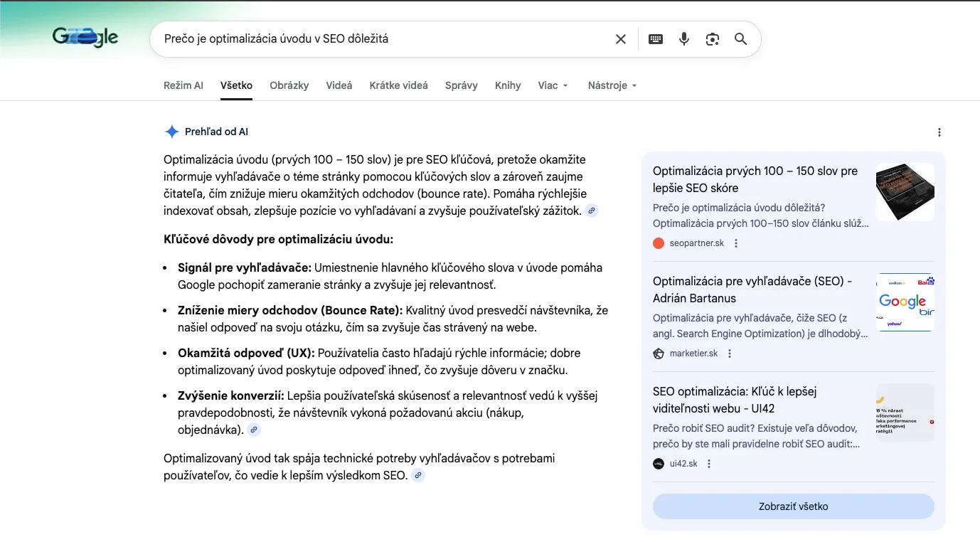
Task: Clear the search query with X icon
Action: [x=620, y=39]
